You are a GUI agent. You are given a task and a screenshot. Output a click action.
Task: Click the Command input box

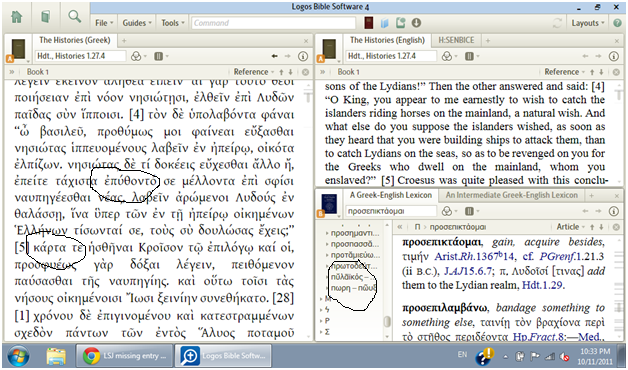pos(273,23)
